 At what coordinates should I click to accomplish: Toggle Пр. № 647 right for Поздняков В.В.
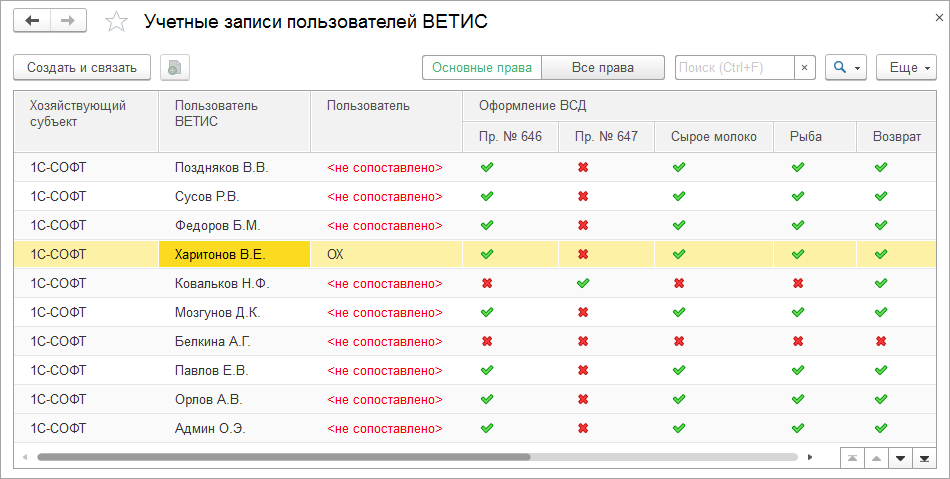click(x=583, y=168)
